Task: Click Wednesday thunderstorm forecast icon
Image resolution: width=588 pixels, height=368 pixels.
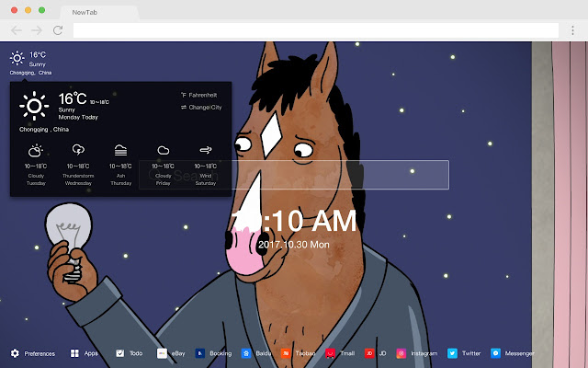Action: coord(78,150)
